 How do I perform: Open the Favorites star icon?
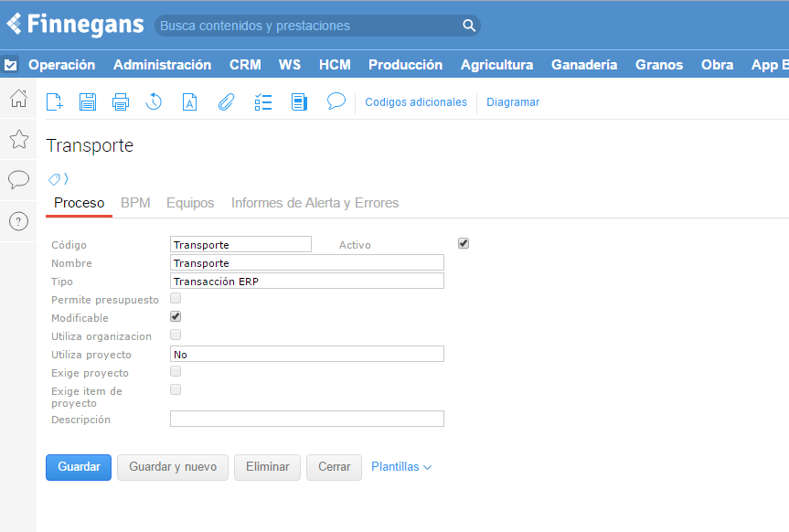pyautogui.click(x=18, y=140)
